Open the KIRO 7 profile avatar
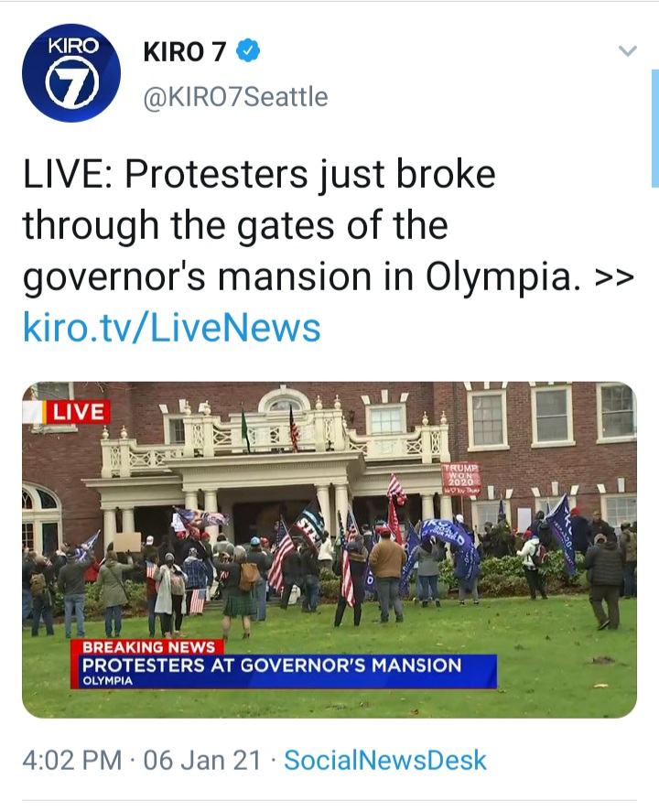Screen dimensions: 659x812 pos(71,73)
